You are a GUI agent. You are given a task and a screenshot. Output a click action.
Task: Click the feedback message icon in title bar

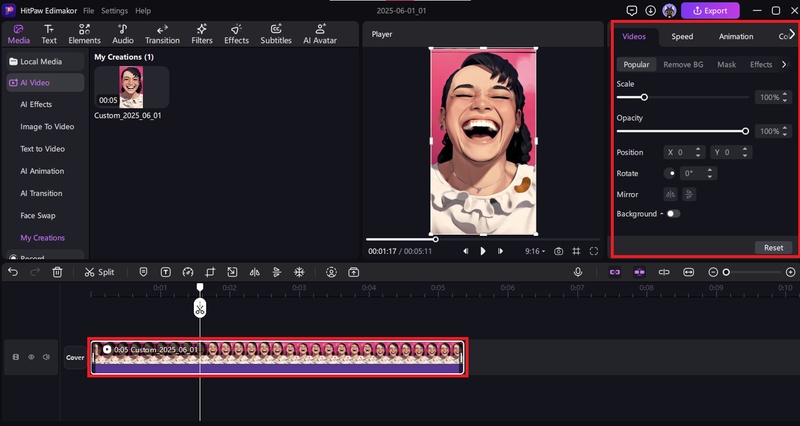(632, 11)
